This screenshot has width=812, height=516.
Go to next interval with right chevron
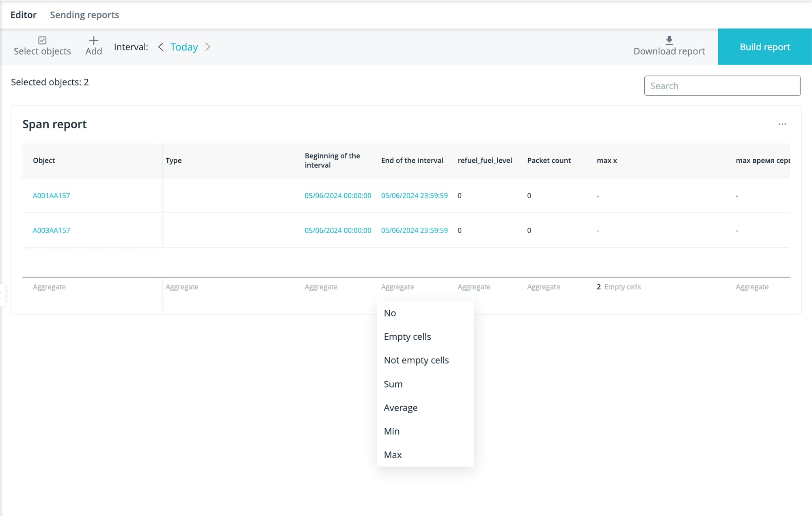(x=208, y=47)
